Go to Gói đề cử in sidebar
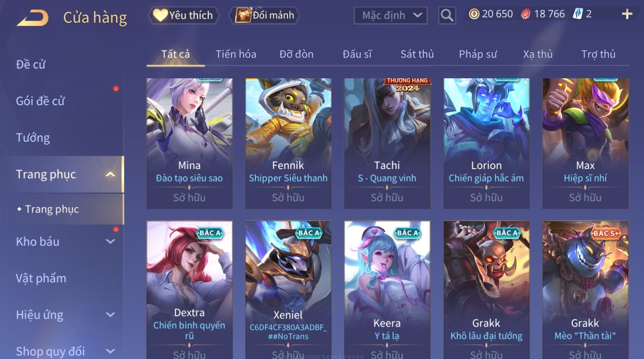This screenshot has width=644, height=359. point(40,101)
